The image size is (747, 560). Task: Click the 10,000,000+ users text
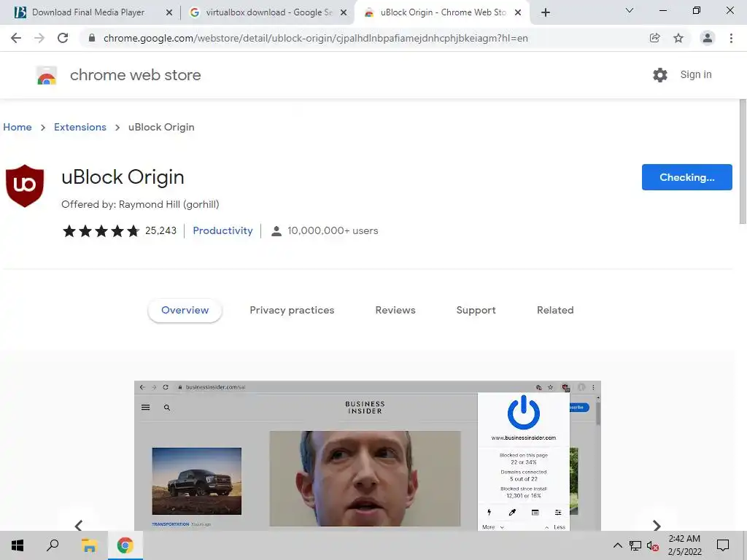333,230
